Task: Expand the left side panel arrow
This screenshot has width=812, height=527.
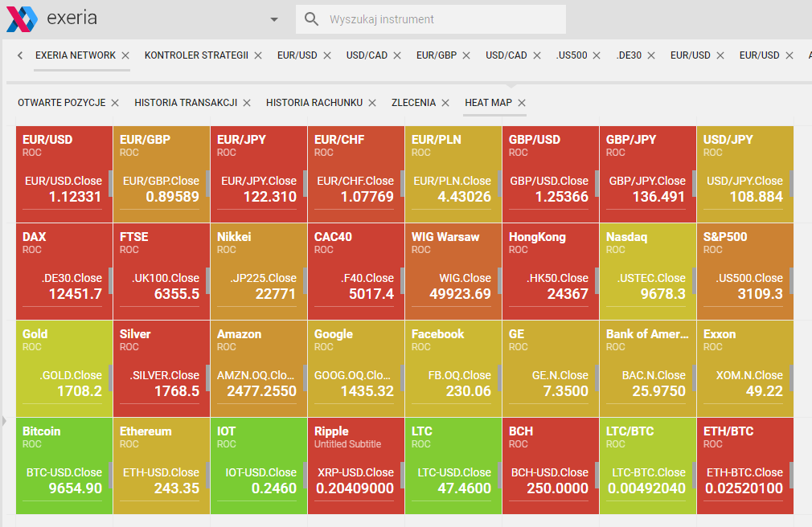Action: coord(4,421)
